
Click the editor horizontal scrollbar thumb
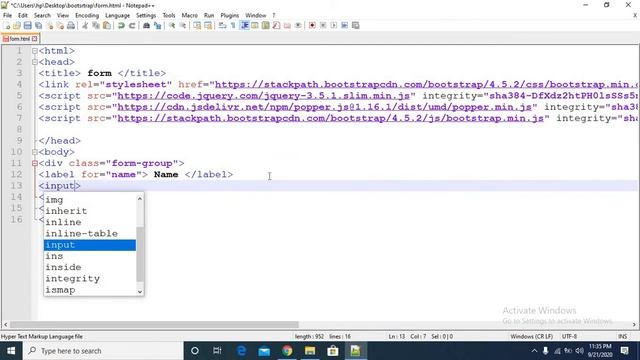click(154, 324)
